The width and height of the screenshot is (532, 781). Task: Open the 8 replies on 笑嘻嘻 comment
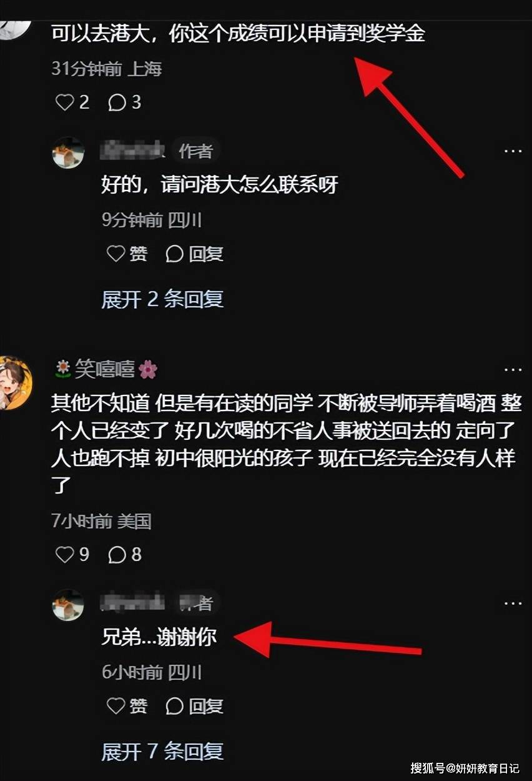pyautogui.click(x=125, y=554)
